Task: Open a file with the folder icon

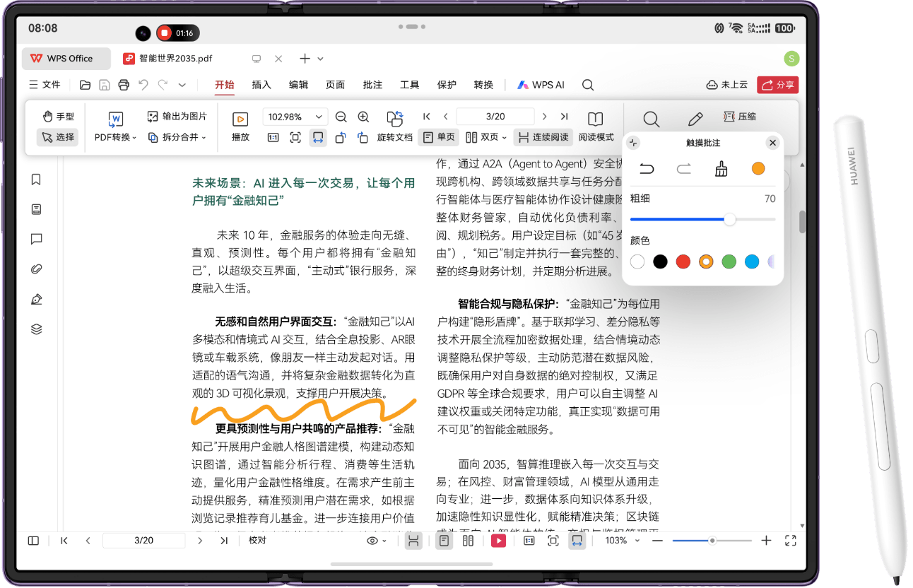Action: pyautogui.click(x=85, y=85)
